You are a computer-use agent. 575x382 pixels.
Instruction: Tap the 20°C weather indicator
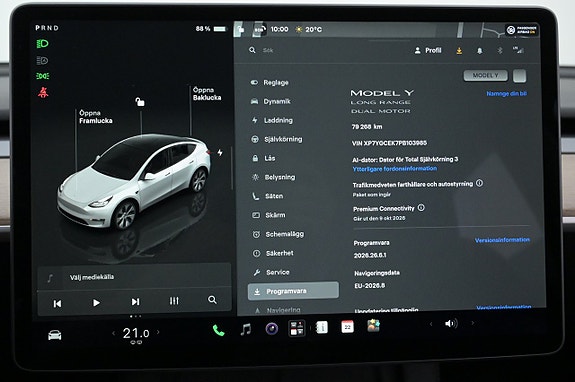(x=309, y=29)
